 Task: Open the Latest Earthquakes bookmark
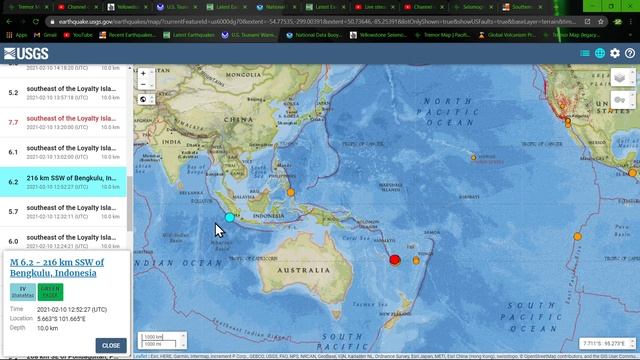pyautogui.click(x=189, y=35)
